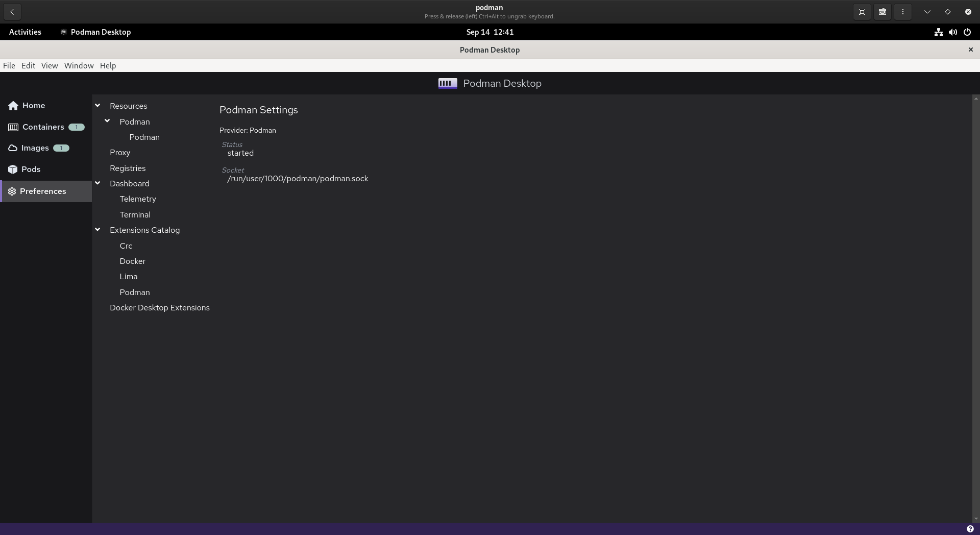Collapse the Resources settings section

(x=97, y=105)
